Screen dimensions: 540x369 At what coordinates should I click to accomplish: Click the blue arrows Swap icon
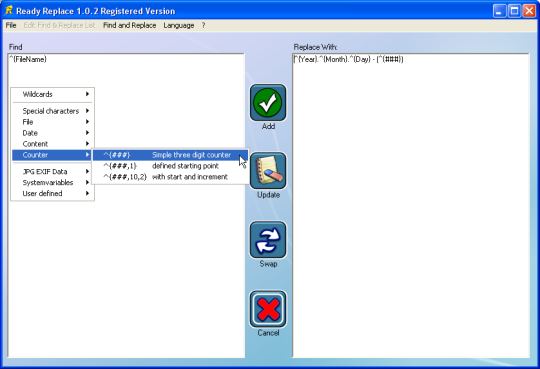268,240
